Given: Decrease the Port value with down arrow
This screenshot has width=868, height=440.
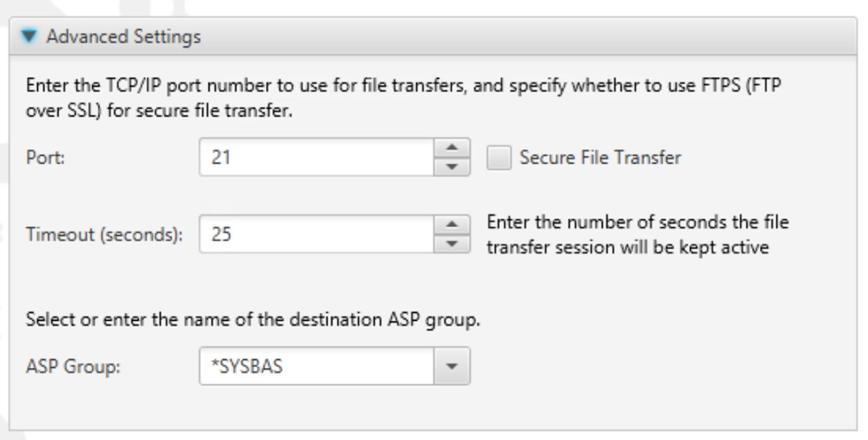Looking at the screenshot, I should click(x=452, y=167).
